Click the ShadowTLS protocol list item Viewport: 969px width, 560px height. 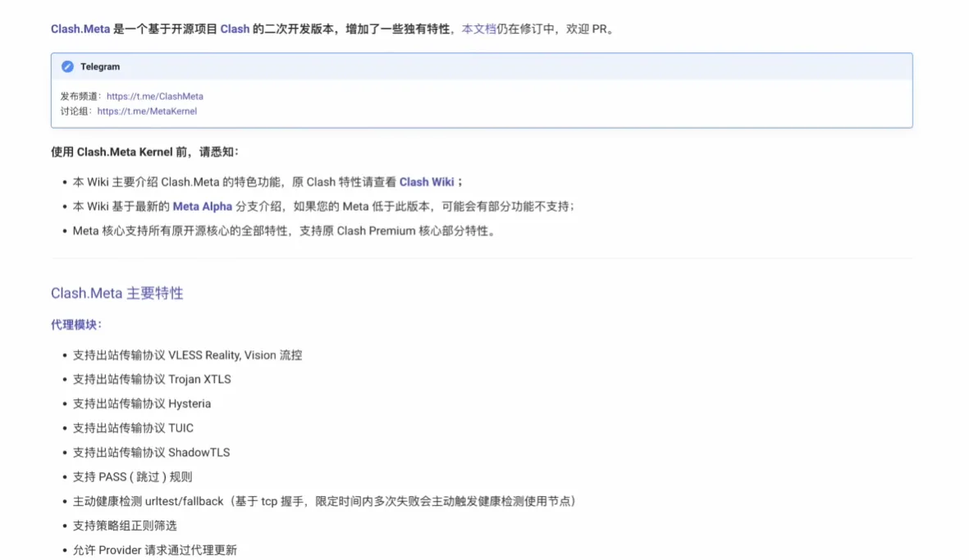tap(151, 452)
